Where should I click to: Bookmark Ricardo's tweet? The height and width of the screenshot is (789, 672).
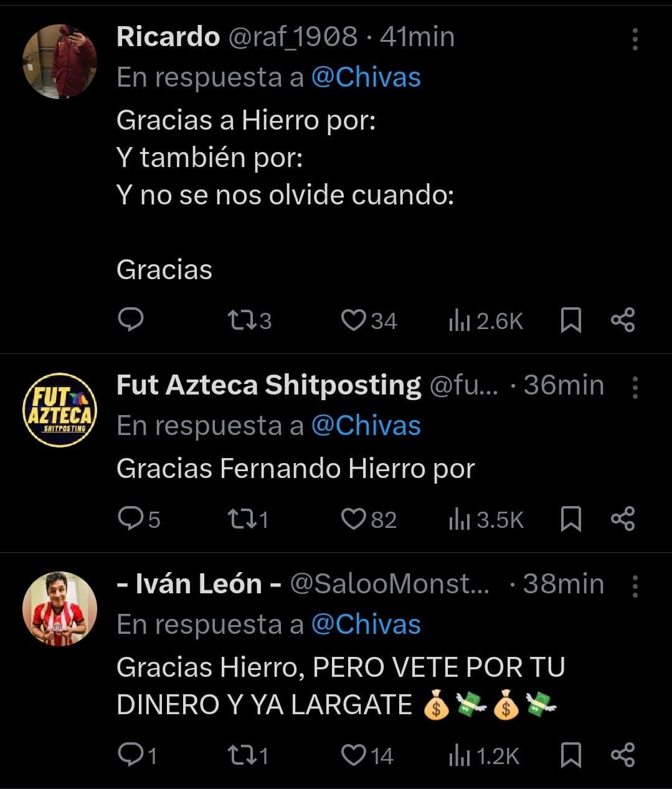pyautogui.click(x=570, y=320)
